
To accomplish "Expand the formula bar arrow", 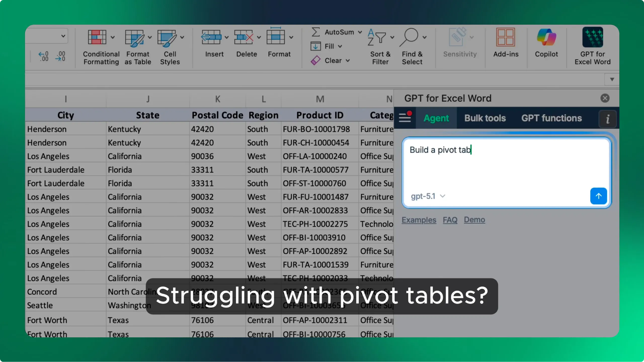I will (612, 79).
